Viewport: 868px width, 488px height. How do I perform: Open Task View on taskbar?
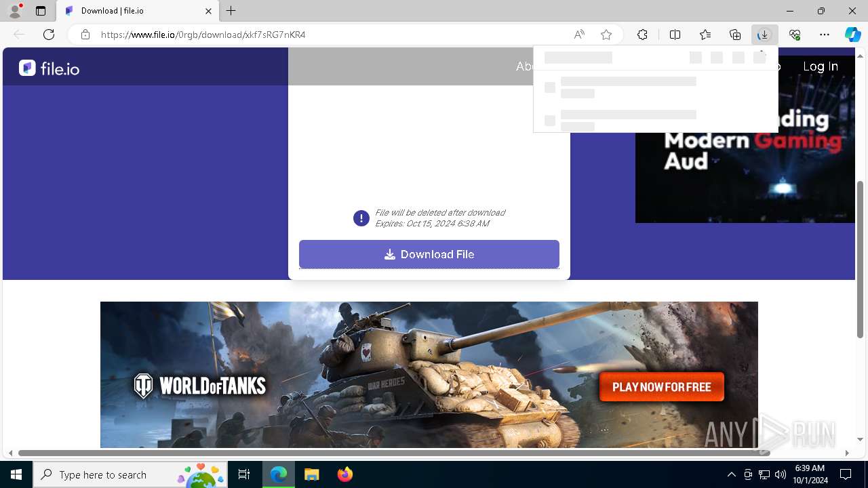[x=244, y=474]
